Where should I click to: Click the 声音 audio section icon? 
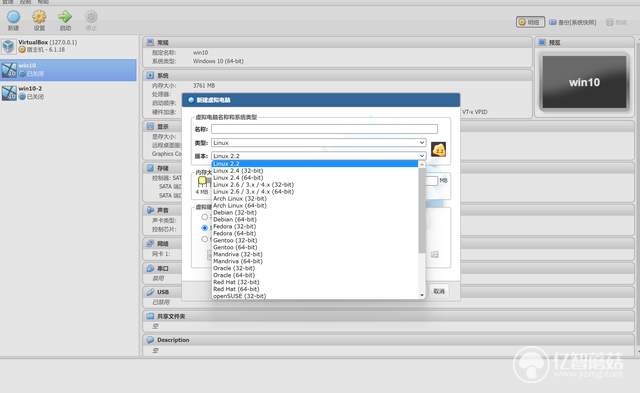click(x=150, y=210)
